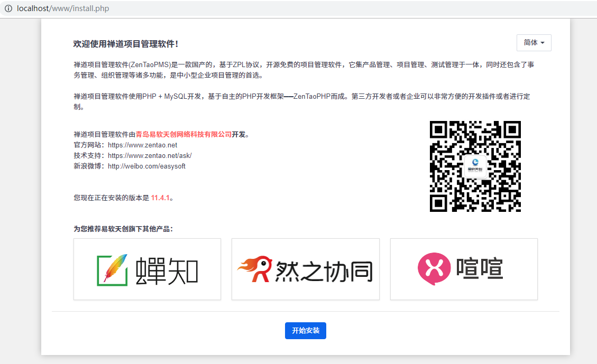
Task: Click the 为您推荐易软天创旗下其他产品 label
Action: 123,229
